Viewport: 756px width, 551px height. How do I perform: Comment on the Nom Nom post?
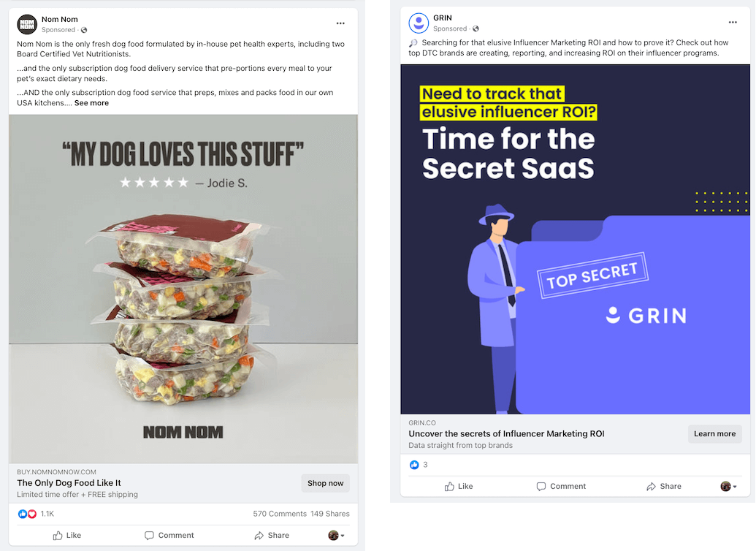169,536
